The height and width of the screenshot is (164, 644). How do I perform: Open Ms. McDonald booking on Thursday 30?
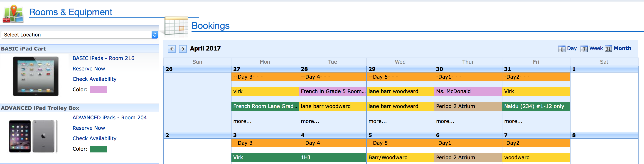point(468,91)
